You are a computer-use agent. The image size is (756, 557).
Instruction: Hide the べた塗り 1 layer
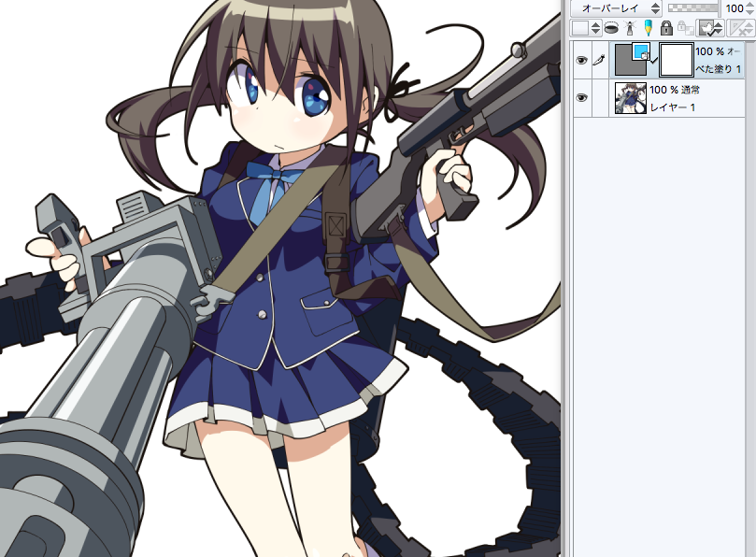(x=582, y=61)
